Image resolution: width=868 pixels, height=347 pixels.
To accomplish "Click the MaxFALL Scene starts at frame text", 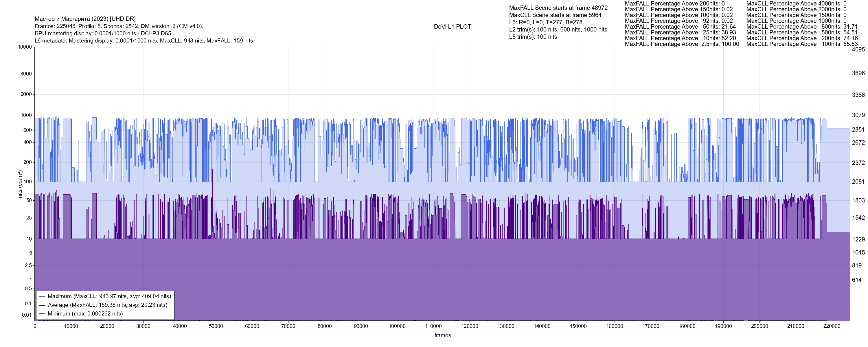I will [558, 8].
